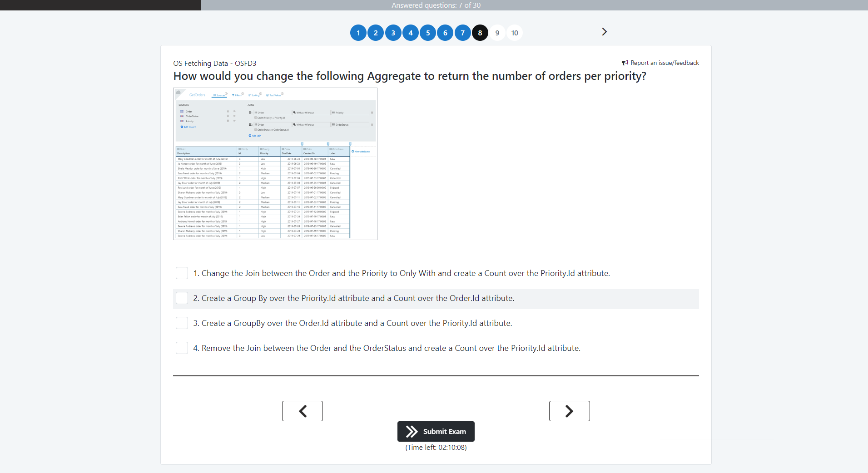
Task: Select current question 8 circle
Action: click(x=480, y=33)
